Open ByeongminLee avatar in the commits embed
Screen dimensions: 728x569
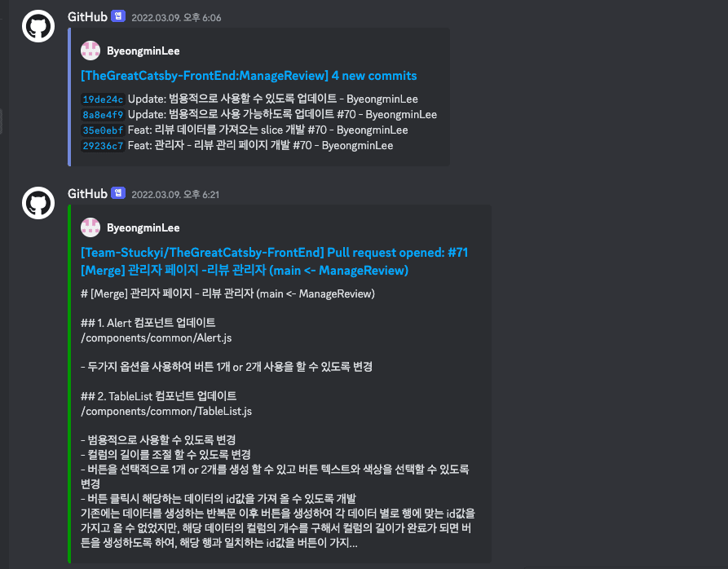click(90, 51)
